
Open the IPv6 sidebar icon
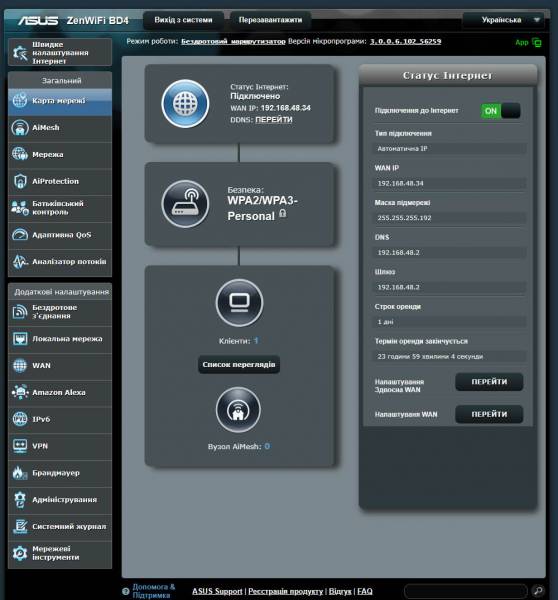(20, 419)
